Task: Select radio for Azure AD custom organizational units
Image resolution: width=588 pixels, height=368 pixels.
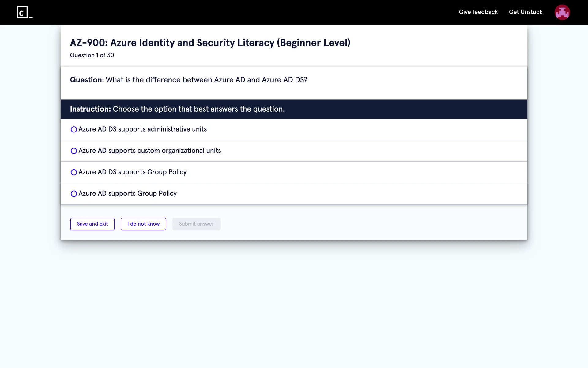Action: pos(74,151)
